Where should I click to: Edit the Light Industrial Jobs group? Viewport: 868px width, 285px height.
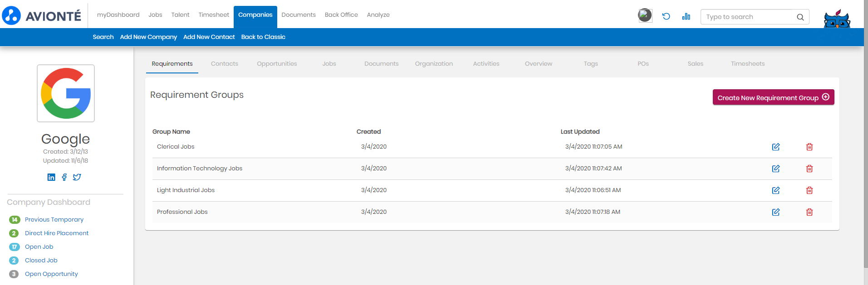point(775,190)
